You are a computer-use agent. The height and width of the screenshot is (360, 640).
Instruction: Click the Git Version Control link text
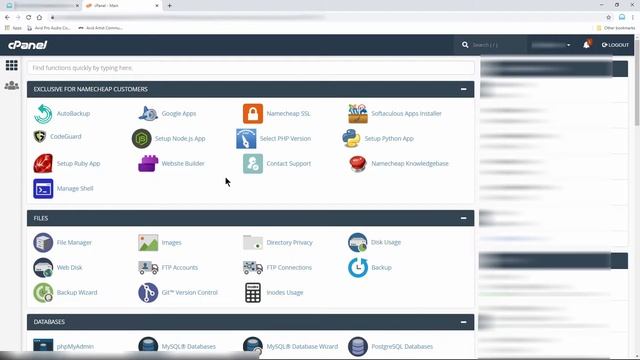point(189,292)
